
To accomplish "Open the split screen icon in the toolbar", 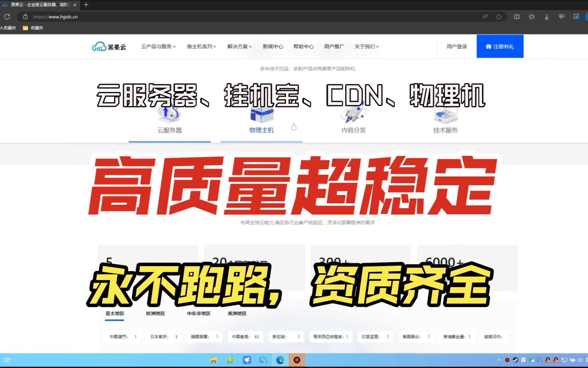I will tap(517, 17).
